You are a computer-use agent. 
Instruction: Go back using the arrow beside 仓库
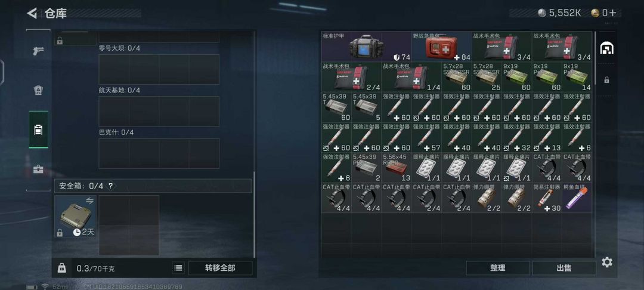tap(32, 13)
